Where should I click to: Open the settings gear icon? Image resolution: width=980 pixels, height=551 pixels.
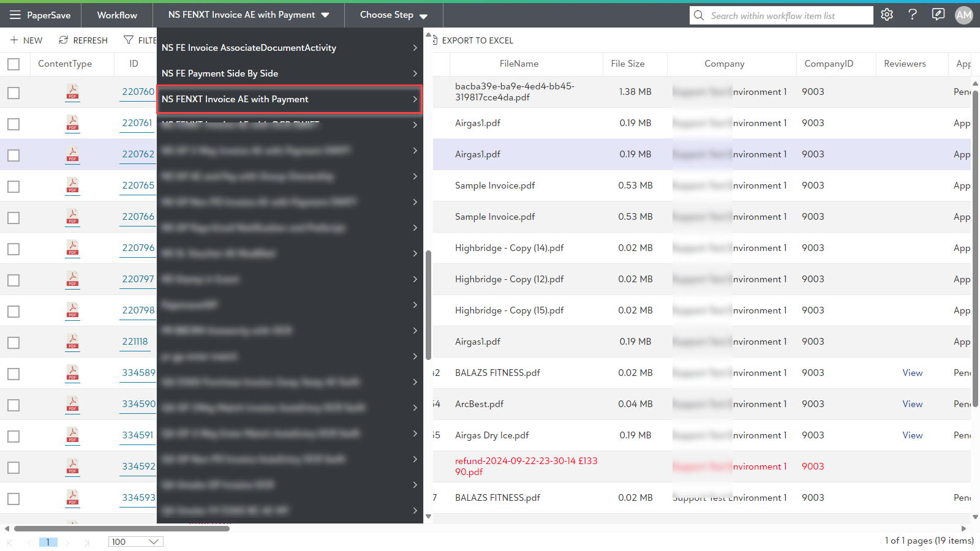(x=887, y=15)
